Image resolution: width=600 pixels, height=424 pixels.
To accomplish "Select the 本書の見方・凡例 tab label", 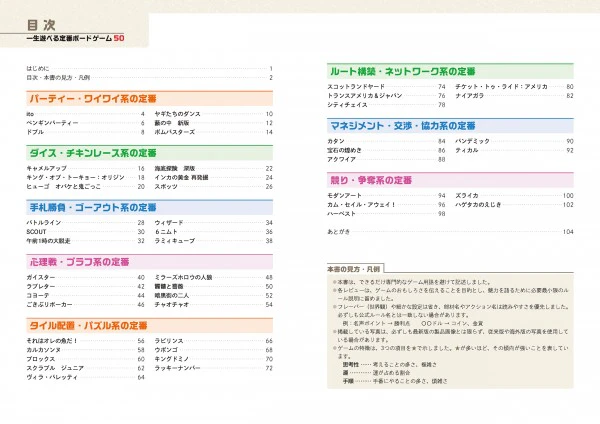I will point(354,269).
